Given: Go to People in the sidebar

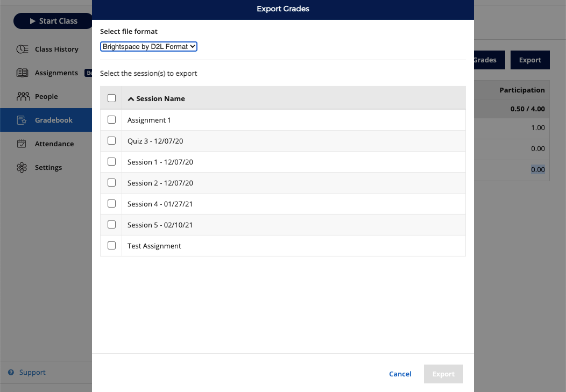Looking at the screenshot, I should tap(46, 96).
